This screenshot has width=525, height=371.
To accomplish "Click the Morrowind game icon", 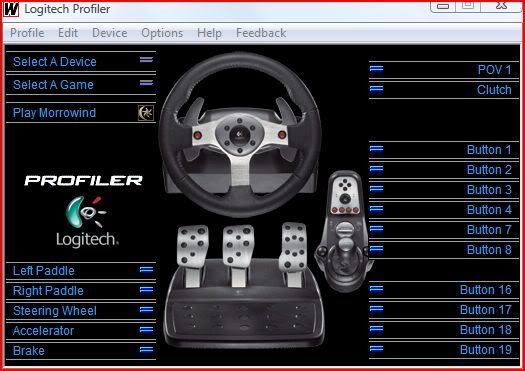I will point(146,113).
